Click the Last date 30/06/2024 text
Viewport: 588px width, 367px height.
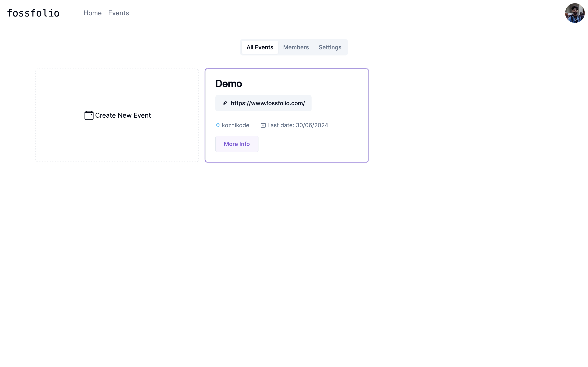tap(297, 125)
